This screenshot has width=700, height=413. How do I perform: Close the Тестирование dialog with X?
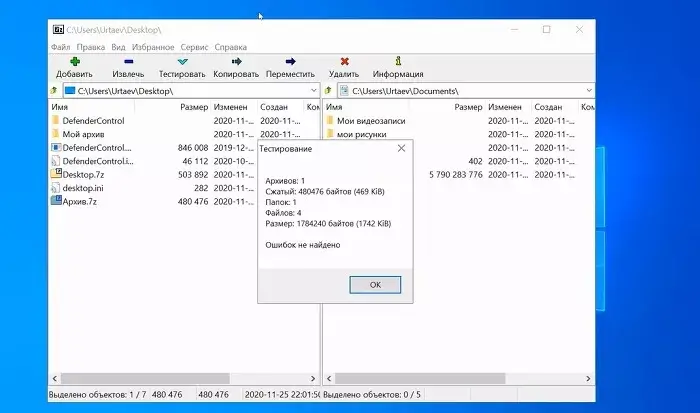coord(401,148)
